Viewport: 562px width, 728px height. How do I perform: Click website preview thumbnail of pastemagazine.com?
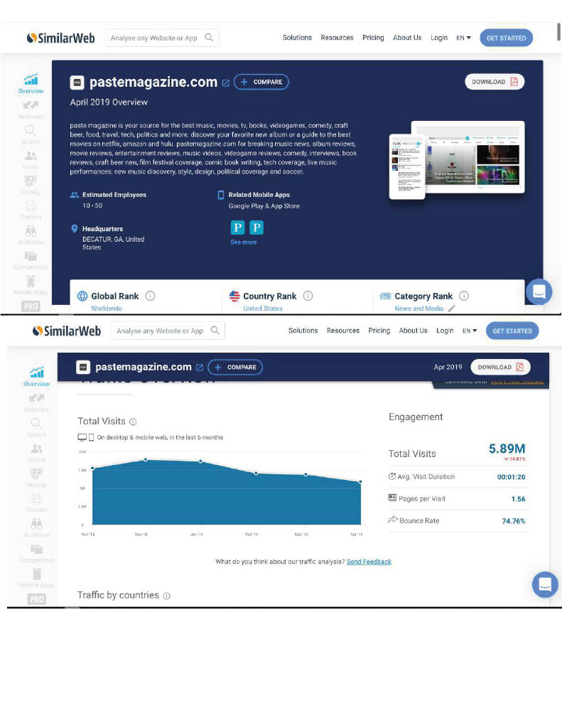[x=457, y=160]
